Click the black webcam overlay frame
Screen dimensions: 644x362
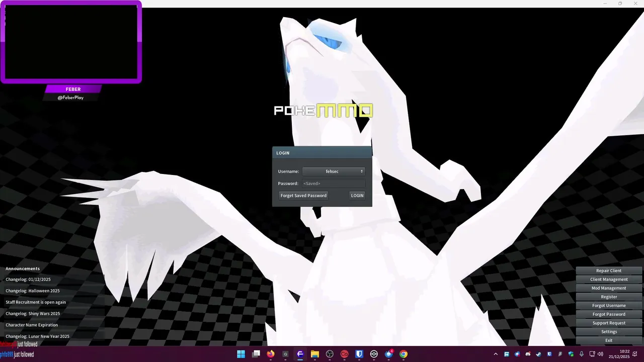[71, 42]
